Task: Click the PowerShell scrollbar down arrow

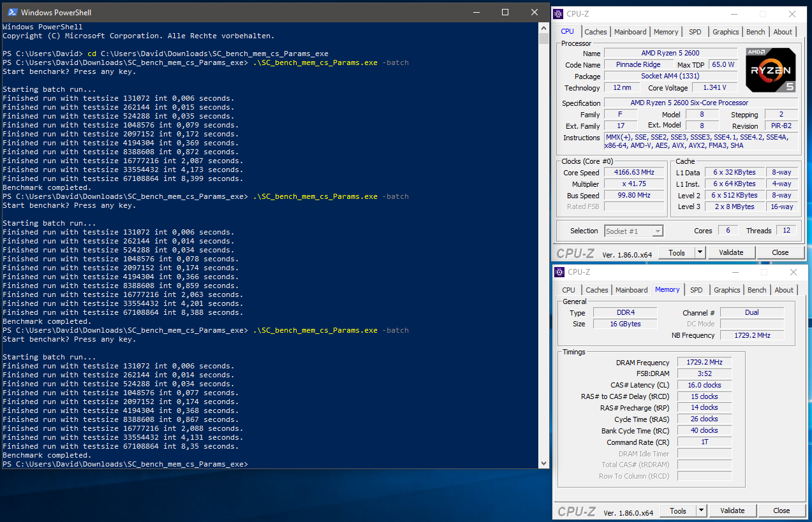Action: pos(543,463)
